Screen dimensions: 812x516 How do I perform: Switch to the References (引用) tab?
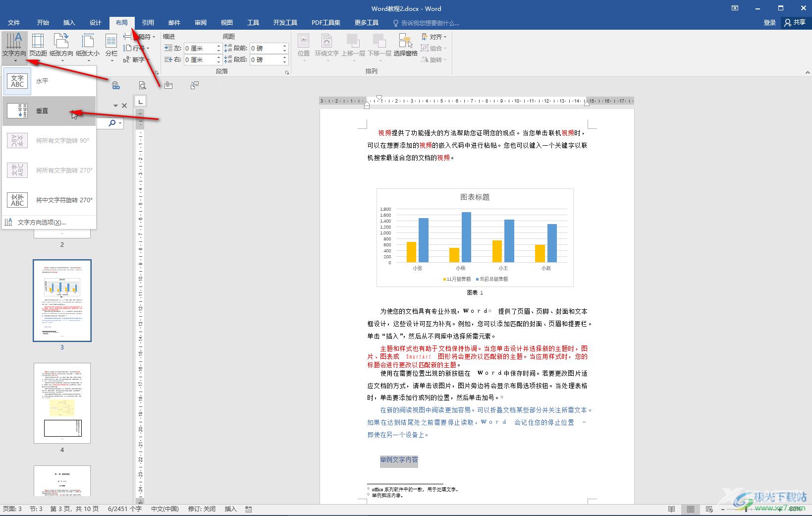148,23
